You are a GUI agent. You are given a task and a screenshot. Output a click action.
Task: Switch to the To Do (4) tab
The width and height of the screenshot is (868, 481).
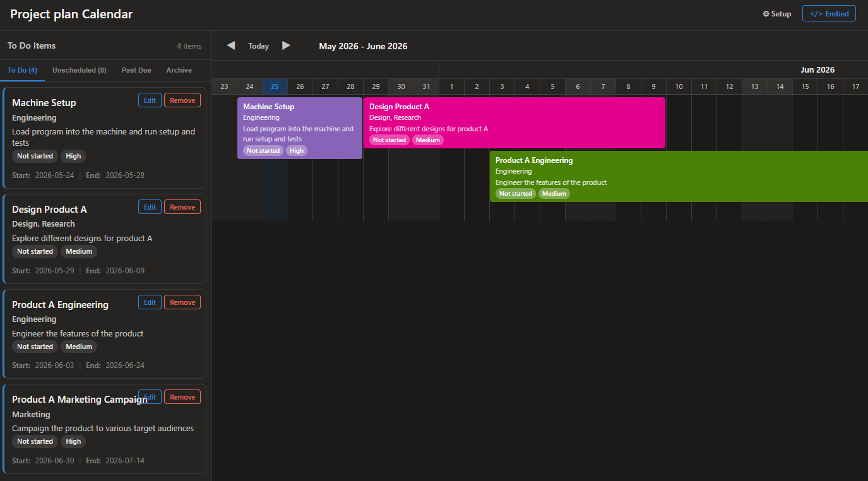(22, 70)
